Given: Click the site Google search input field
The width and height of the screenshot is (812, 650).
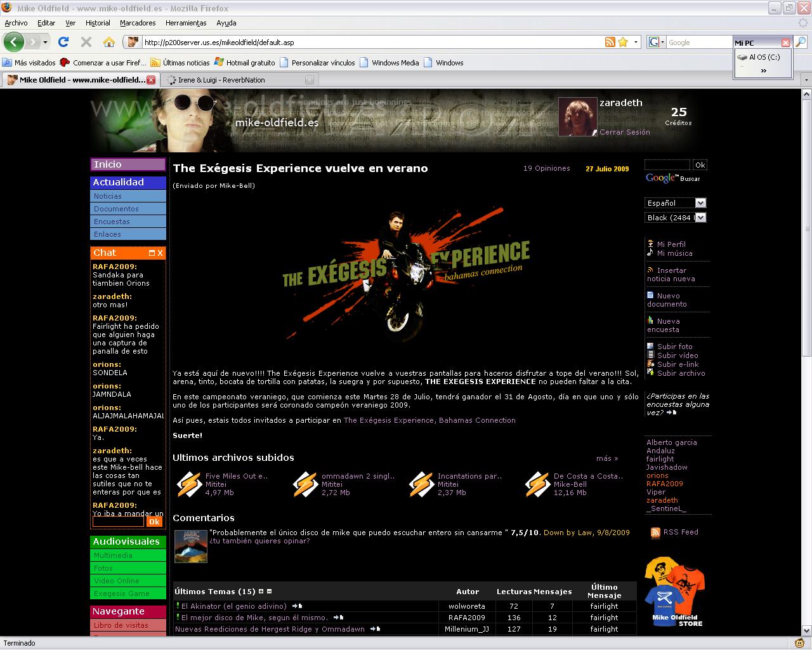Looking at the screenshot, I should tap(667, 165).
